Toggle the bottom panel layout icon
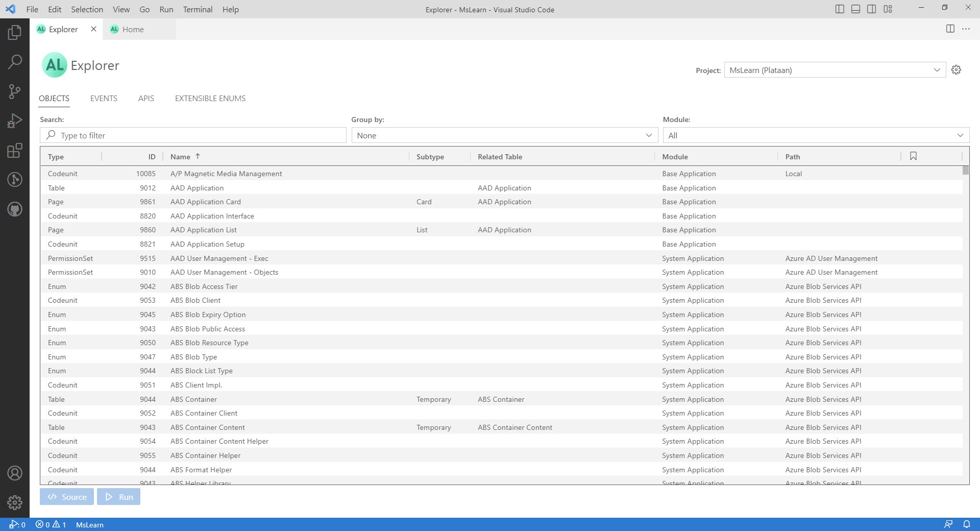 [x=856, y=9]
